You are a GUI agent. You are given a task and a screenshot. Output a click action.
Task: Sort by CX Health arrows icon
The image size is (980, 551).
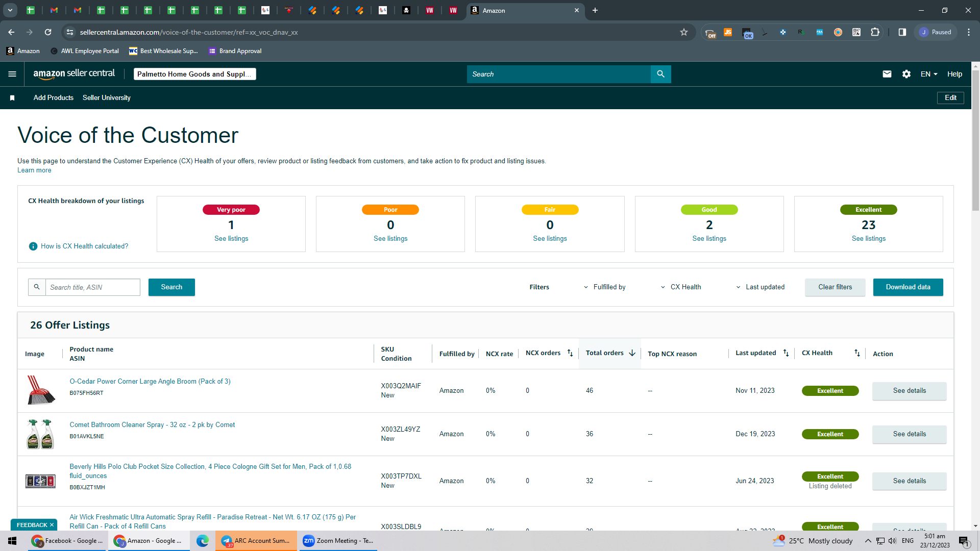[857, 353]
